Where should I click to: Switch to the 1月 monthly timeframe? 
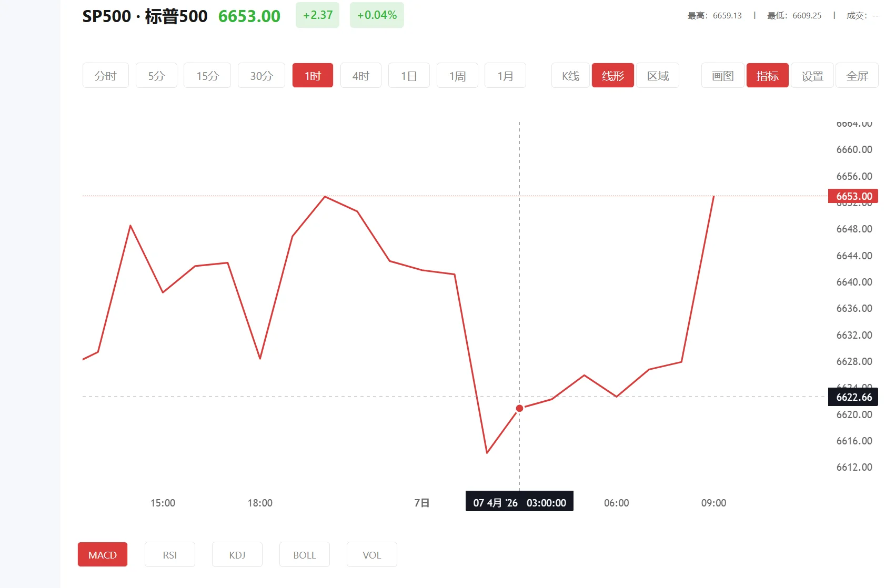(x=505, y=75)
